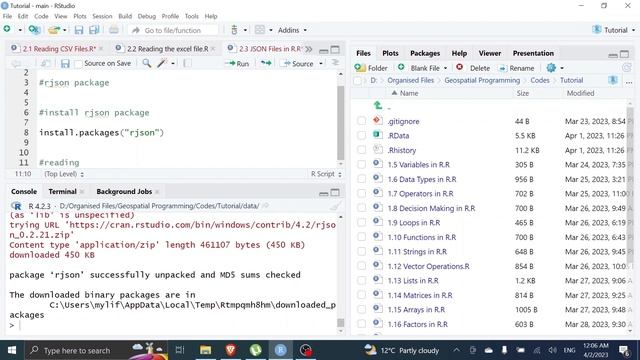Click the Show document outline icon
Image resolution: width=640 pixels, height=360 pixels.
(335, 63)
